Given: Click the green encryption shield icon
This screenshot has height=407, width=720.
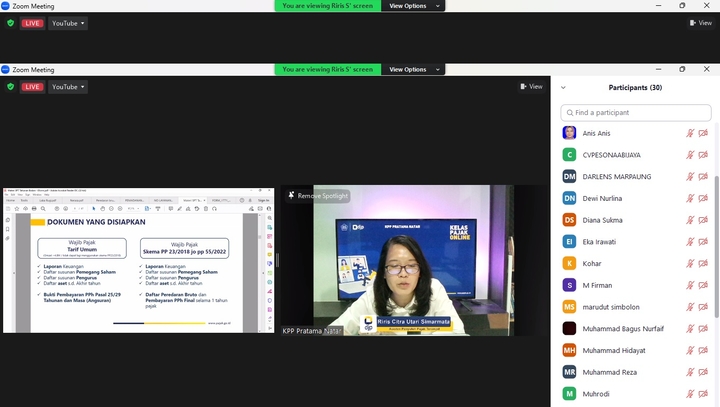Looking at the screenshot, I should [10, 87].
